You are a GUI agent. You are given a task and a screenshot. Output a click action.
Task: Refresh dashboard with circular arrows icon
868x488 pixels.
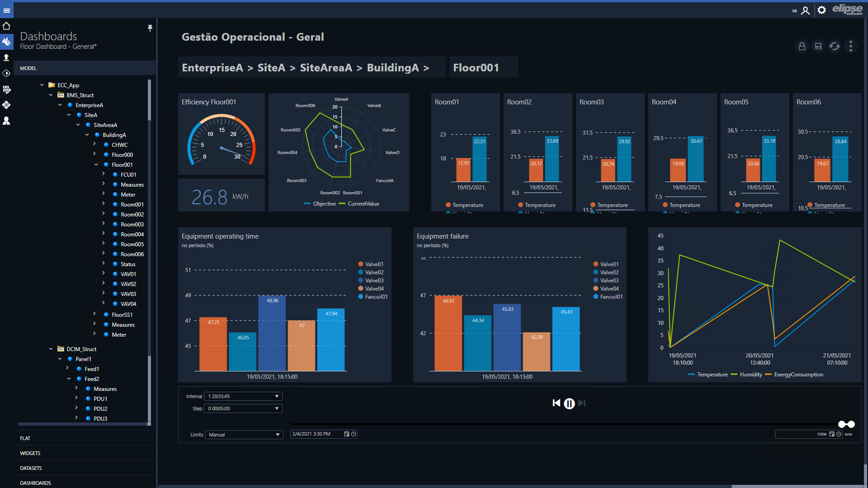pyautogui.click(x=835, y=46)
